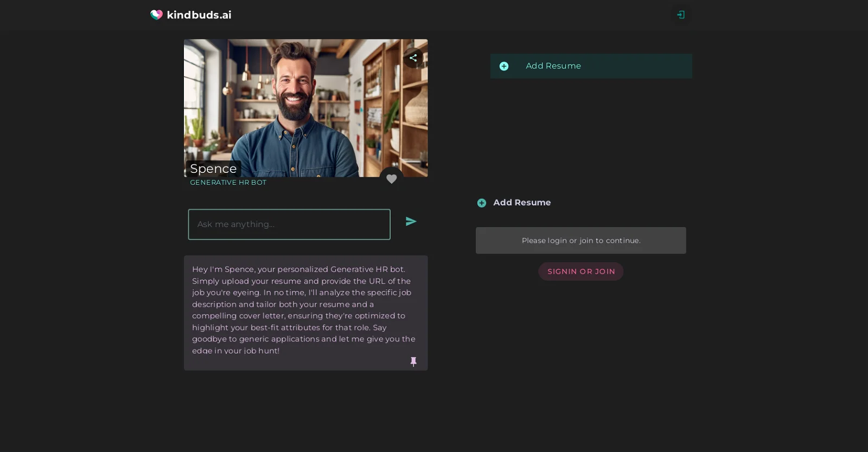
Task: Send message with the paper plane icon
Action: point(411,221)
